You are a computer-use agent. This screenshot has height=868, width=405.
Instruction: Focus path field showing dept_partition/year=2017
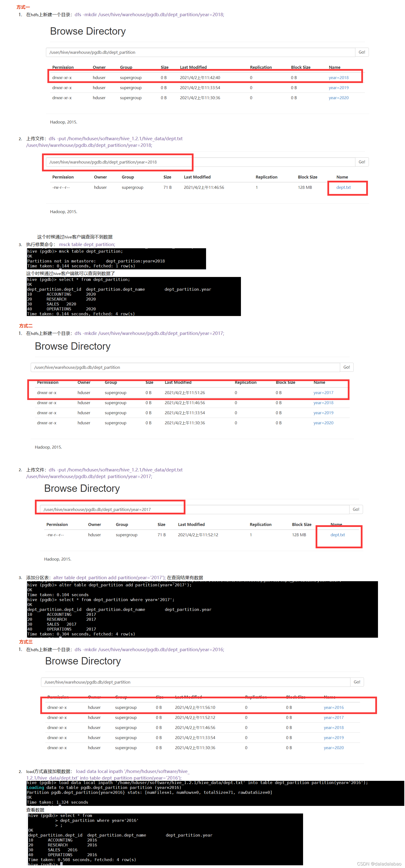coord(195,510)
